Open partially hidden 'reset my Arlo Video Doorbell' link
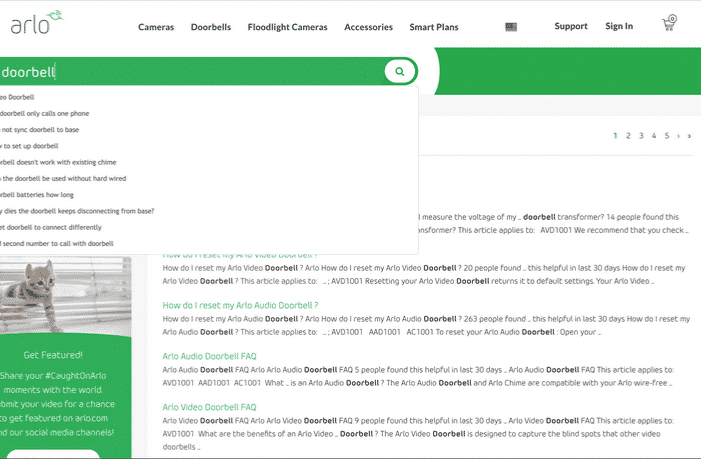 coord(240,257)
